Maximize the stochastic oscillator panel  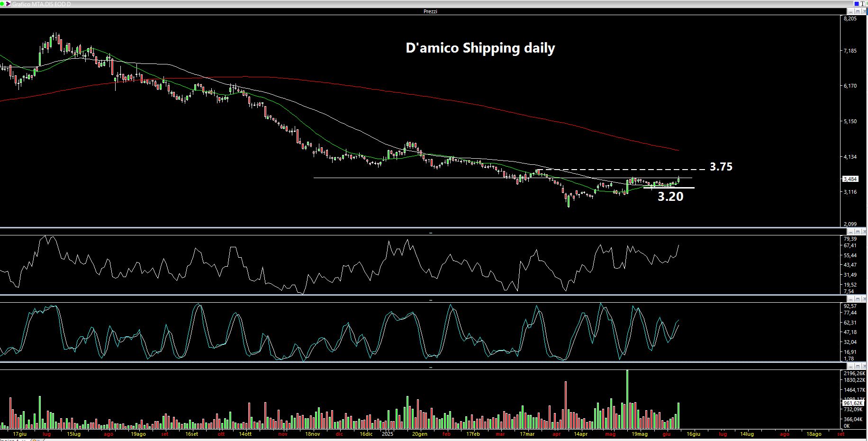click(x=858, y=299)
